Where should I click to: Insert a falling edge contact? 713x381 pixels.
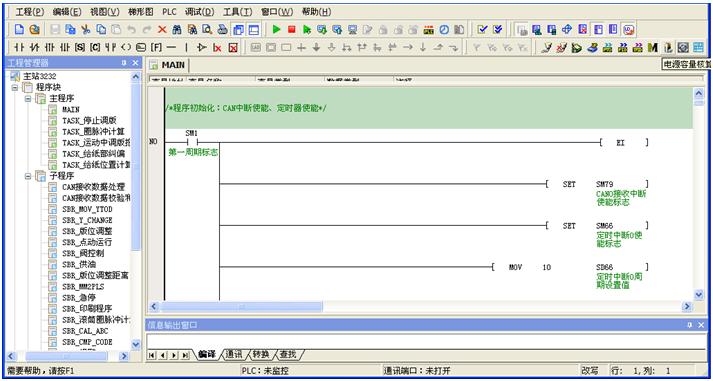[x=65, y=47]
